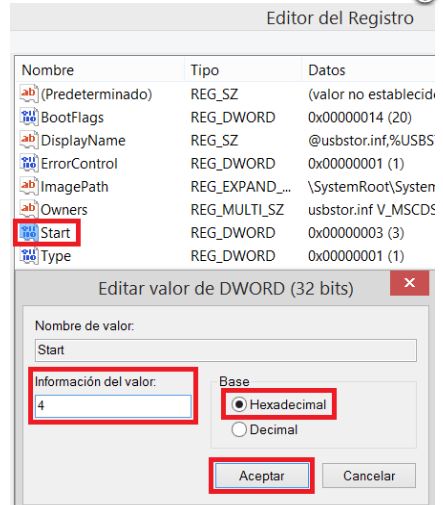This screenshot has width=443, height=505.
Task: Click the 0x00000014 (20) data cell
Action: 360,117
